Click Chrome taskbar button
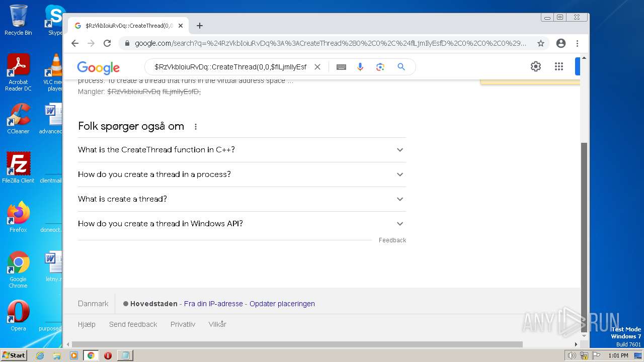644x362 pixels. 91,355
